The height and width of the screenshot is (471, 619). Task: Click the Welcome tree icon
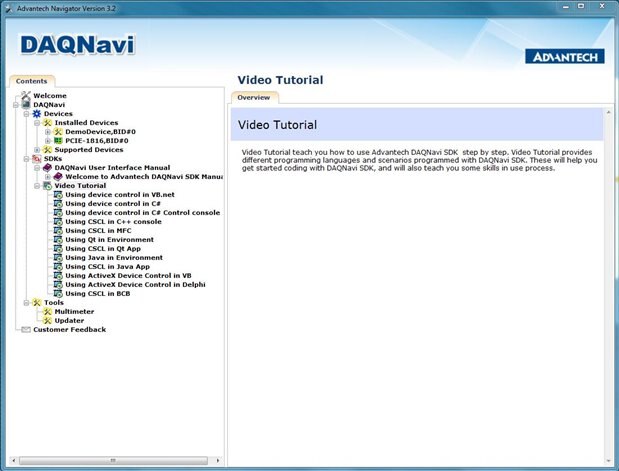click(26, 96)
